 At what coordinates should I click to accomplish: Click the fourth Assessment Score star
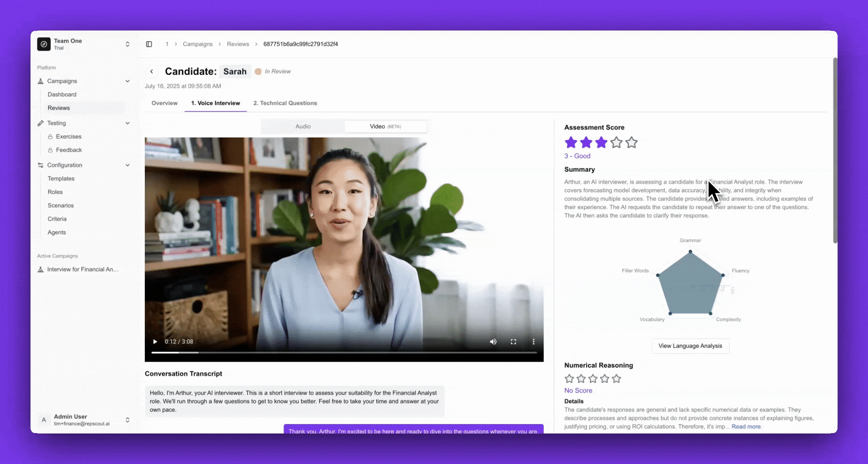616,143
